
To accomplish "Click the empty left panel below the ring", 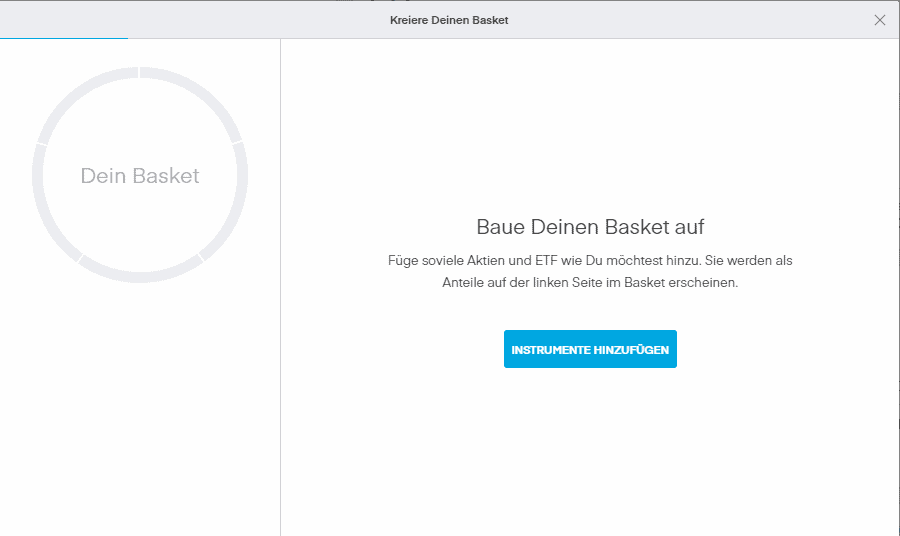I will [x=140, y=420].
